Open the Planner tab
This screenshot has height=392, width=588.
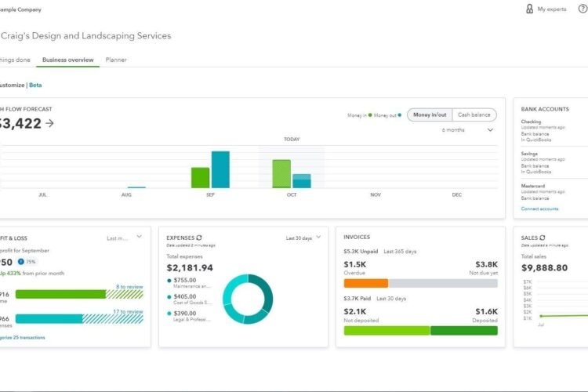pos(116,60)
